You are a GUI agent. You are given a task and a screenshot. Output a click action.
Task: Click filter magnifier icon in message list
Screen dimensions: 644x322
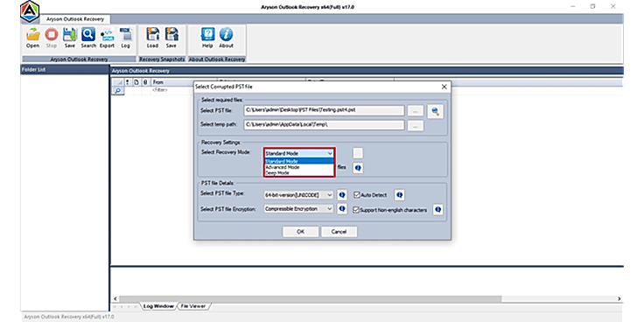pos(118,91)
